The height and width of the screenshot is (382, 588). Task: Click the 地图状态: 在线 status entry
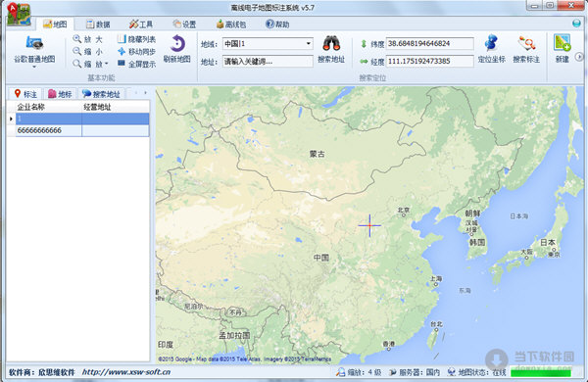[477, 372]
